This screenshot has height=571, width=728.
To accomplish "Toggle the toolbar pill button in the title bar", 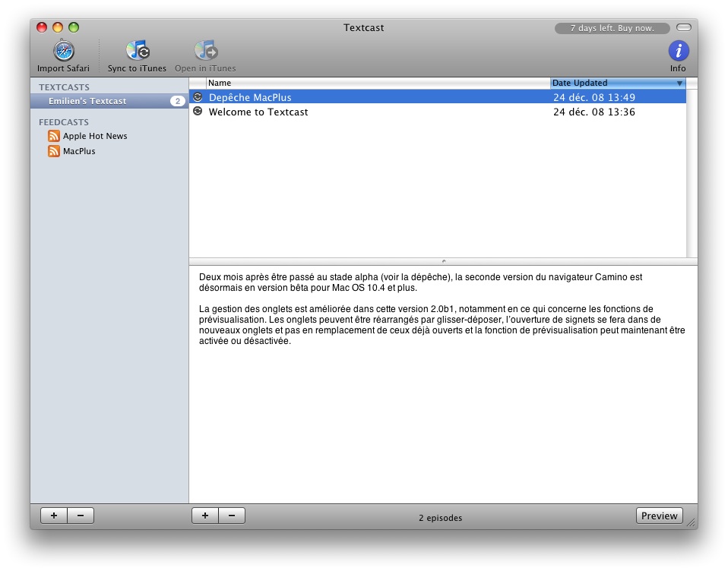I will click(x=683, y=27).
